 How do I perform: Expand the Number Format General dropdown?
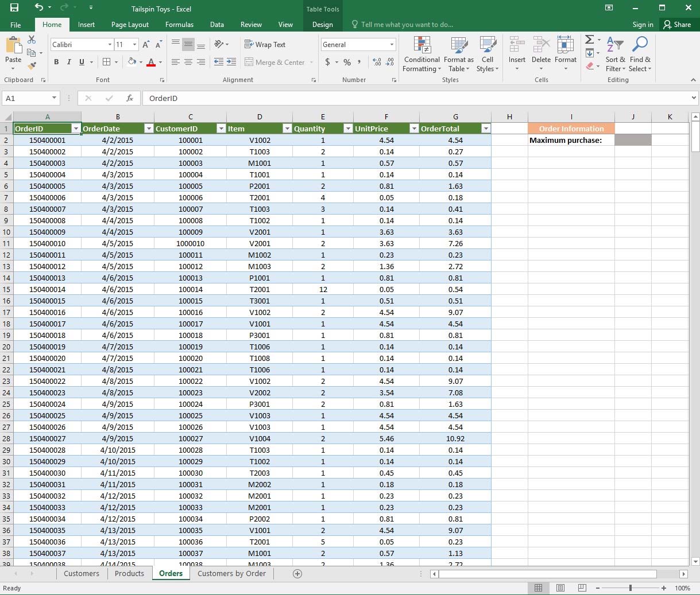pos(392,45)
